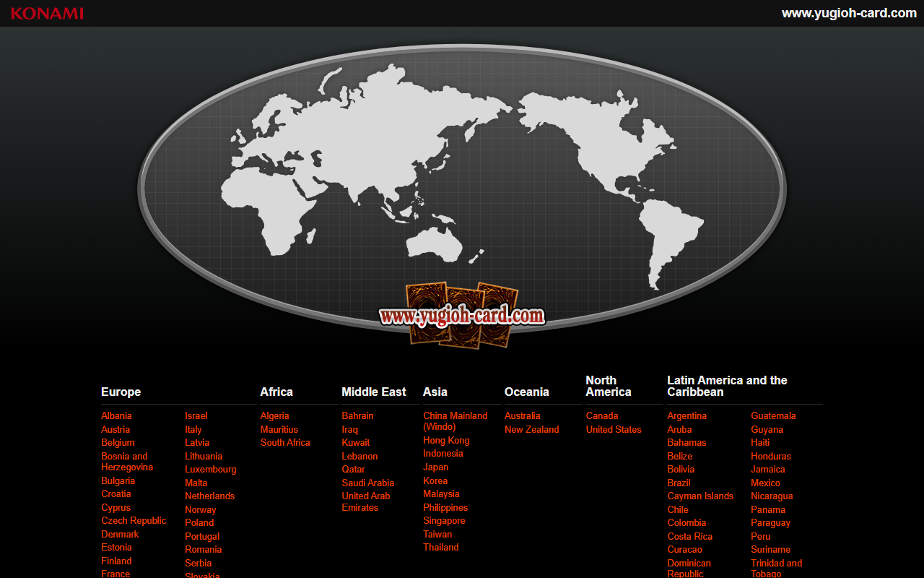Open the Belgium link
924x578 pixels.
pyautogui.click(x=118, y=442)
